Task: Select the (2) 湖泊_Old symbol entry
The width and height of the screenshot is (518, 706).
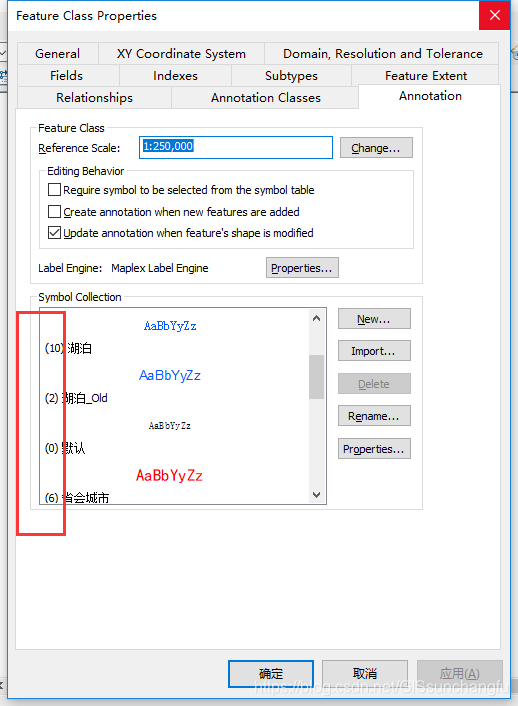Action: tap(76, 398)
